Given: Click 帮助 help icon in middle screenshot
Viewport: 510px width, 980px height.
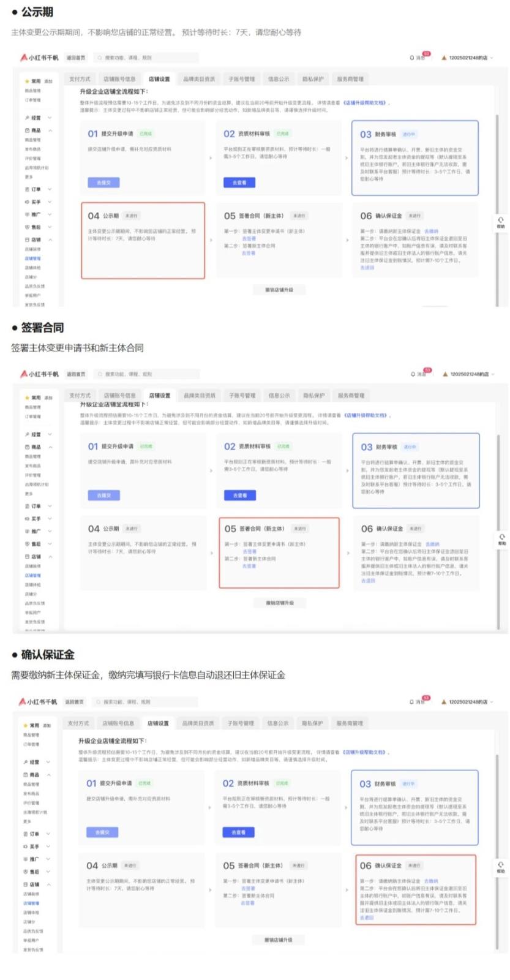Looking at the screenshot, I should tap(501, 539).
